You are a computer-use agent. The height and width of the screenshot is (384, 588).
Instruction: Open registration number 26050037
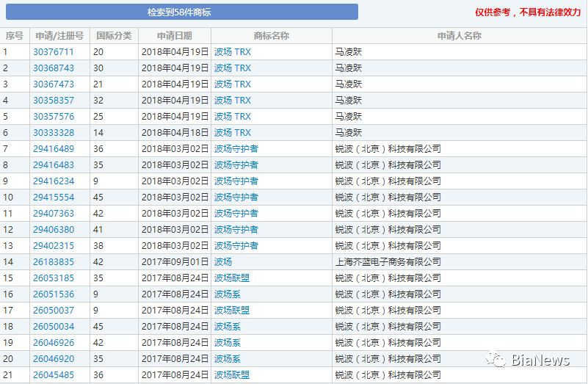(x=54, y=310)
